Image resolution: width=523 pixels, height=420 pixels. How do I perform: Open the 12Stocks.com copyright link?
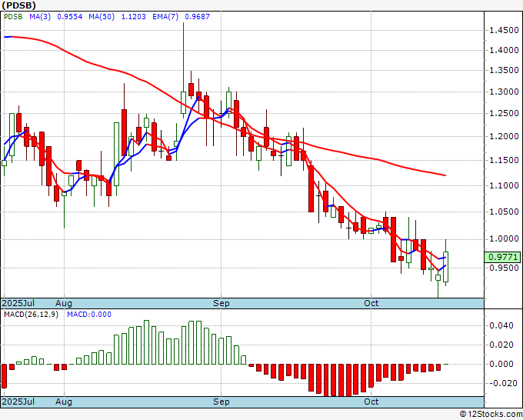pyautogui.click(x=491, y=414)
